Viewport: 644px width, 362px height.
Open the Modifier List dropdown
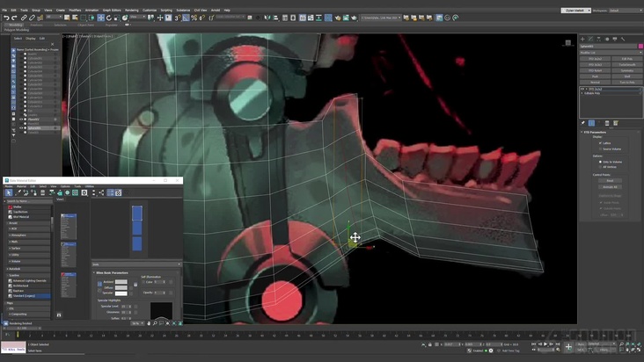click(x=611, y=53)
